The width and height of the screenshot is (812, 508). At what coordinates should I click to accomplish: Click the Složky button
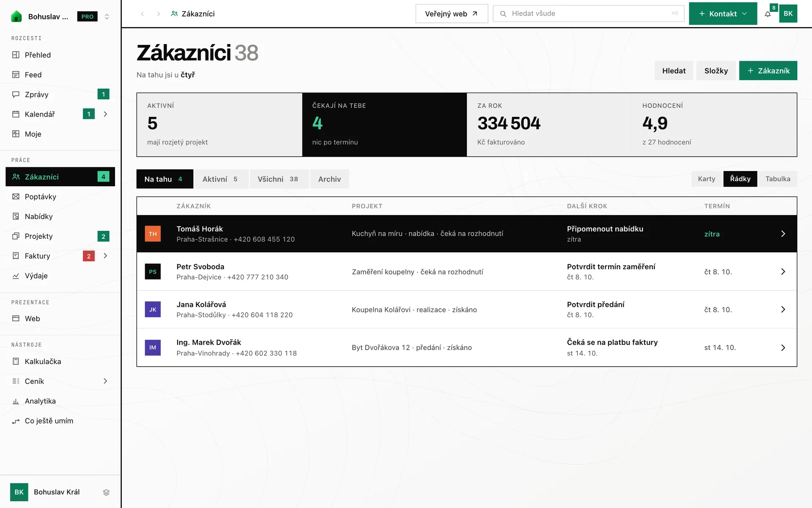(716, 71)
